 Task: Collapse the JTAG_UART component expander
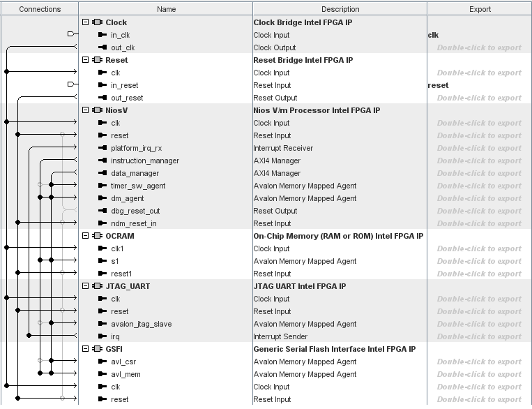86,286
